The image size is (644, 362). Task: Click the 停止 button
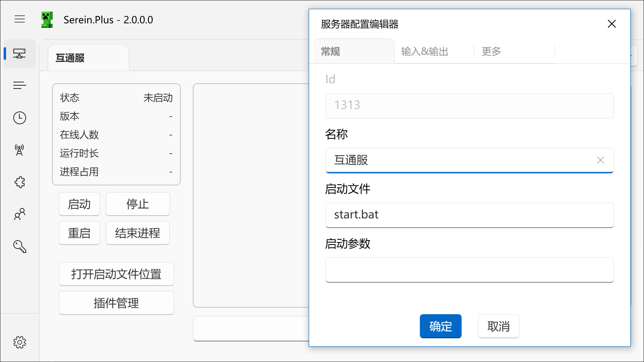138,204
